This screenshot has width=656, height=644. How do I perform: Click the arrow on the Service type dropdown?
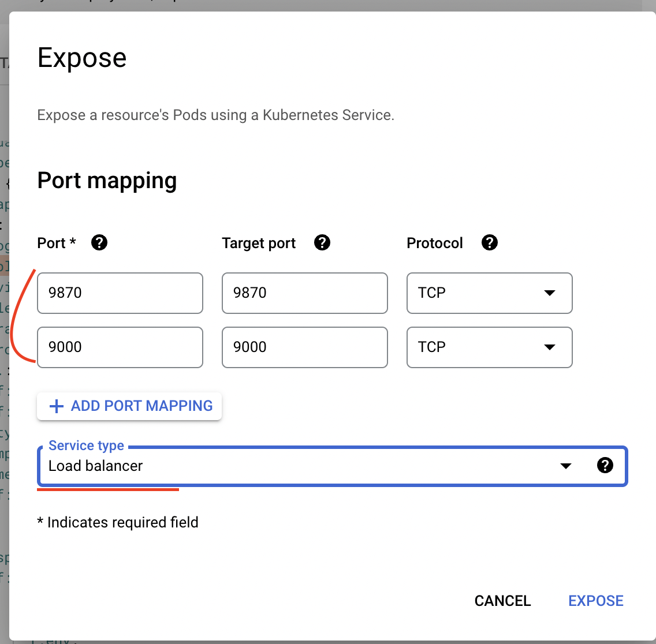(566, 466)
